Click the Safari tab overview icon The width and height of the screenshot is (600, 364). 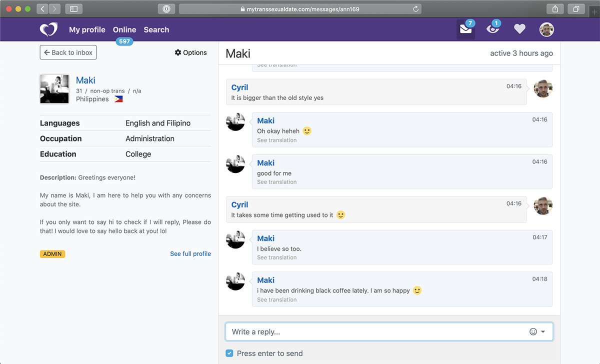click(576, 8)
